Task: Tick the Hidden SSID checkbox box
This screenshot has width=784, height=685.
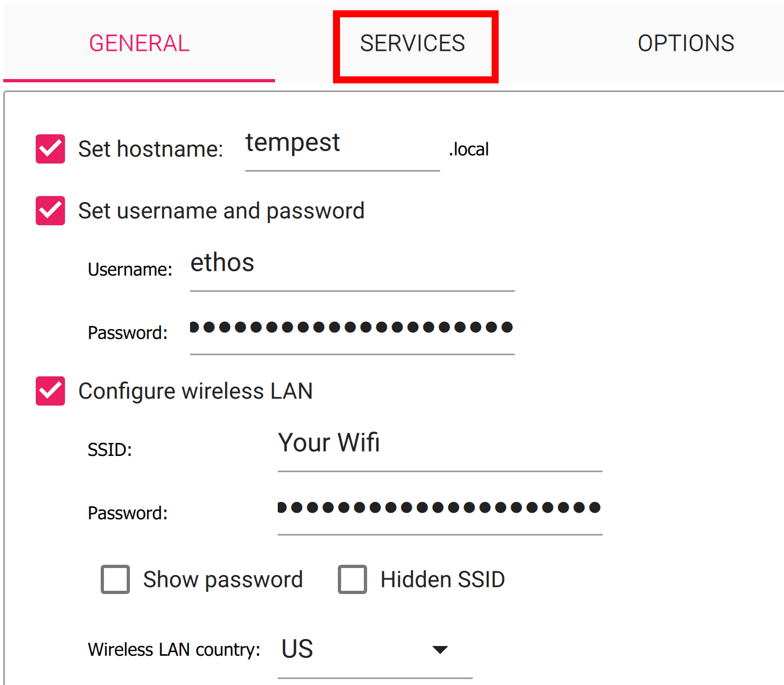Action: tap(352, 579)
